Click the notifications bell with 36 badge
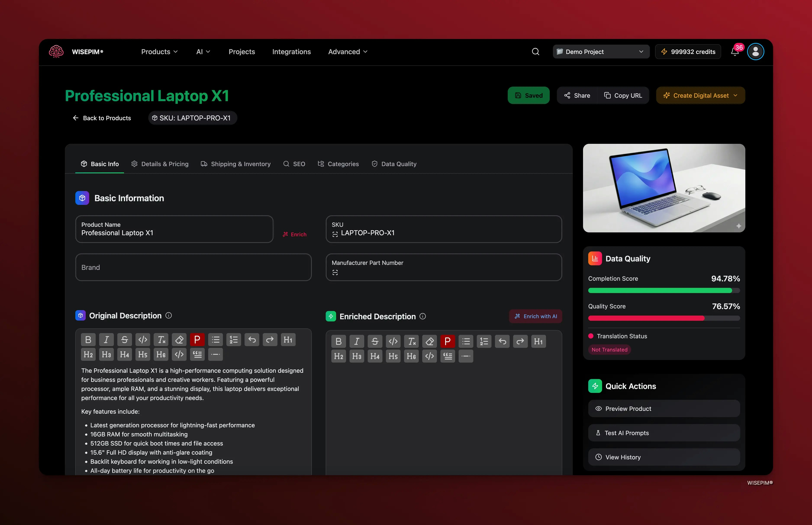 (735, 52)
